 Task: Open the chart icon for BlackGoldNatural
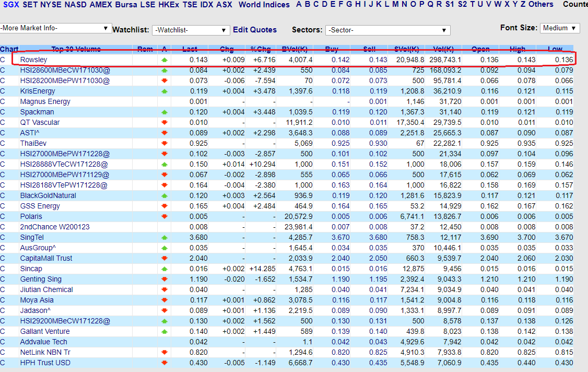click(4, 195)
